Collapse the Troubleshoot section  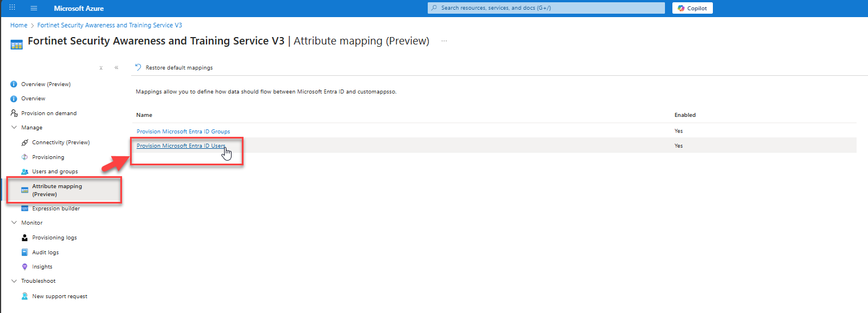(14, 281)
